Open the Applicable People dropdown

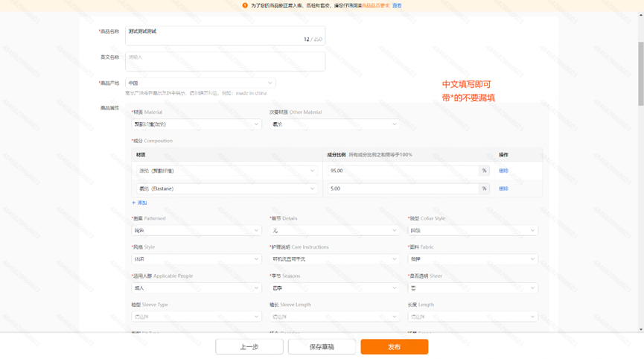196,288
